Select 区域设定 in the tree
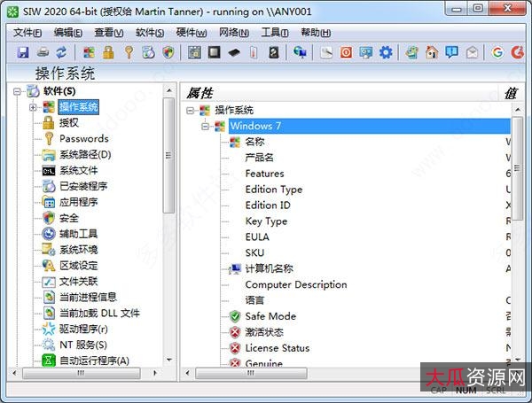Image resolution: width=532 pixels, height=403 pixels. [79, 266]
